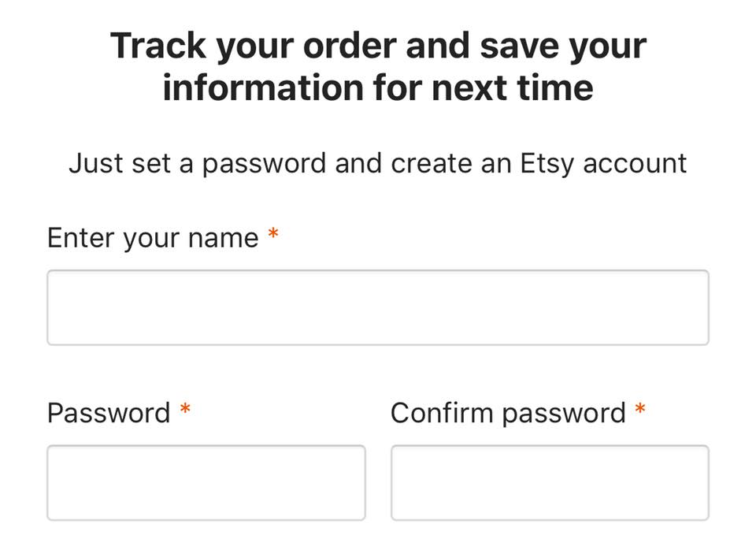756x550 pixels.
Task: Click the "Enter your name" label
Action: click(153, 238)
